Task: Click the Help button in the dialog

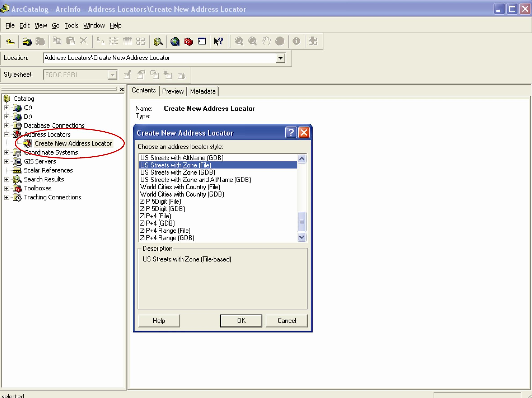Action: 159,321
